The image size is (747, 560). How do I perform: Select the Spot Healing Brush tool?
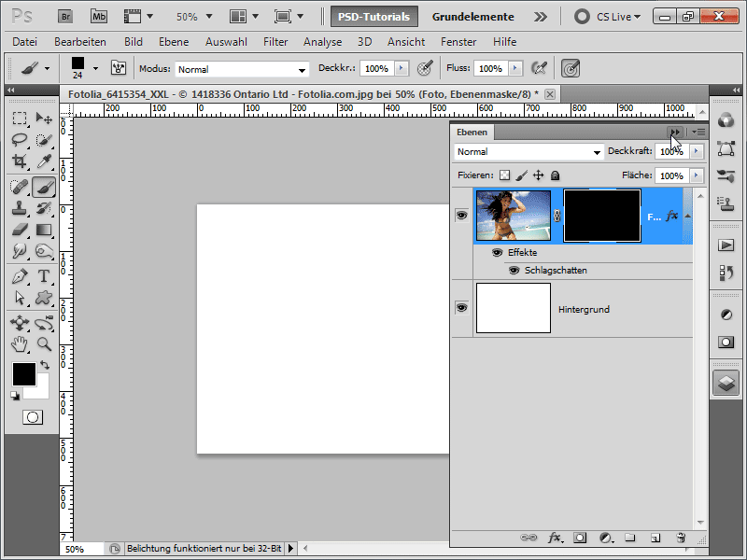click(x=20, y=187)
